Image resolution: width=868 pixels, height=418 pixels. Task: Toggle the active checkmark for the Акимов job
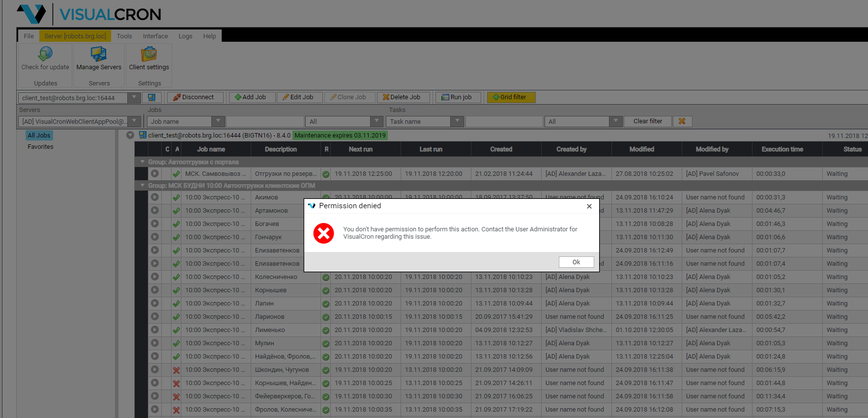coord(176,197)
